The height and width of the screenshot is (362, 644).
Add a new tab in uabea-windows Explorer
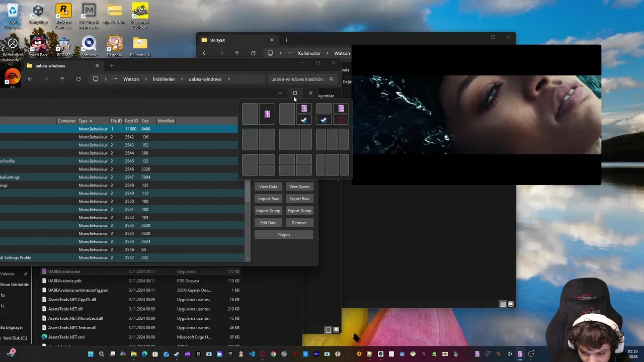click(112, 66)
